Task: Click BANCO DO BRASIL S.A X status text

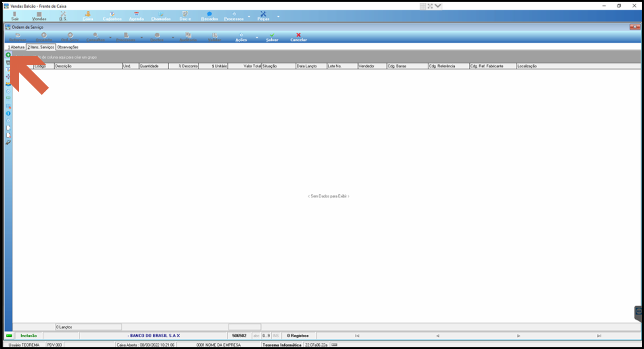Action: coord(154,336)
